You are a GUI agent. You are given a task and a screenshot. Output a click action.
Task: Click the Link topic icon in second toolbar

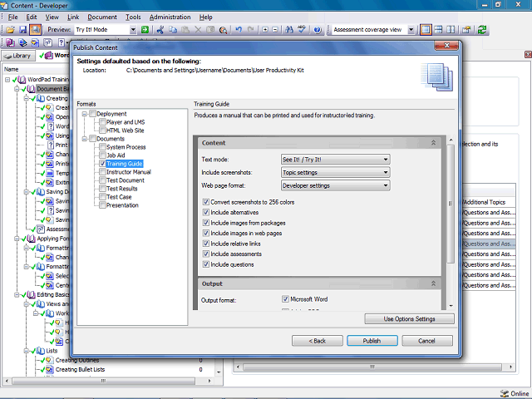[x=35, y=42]
